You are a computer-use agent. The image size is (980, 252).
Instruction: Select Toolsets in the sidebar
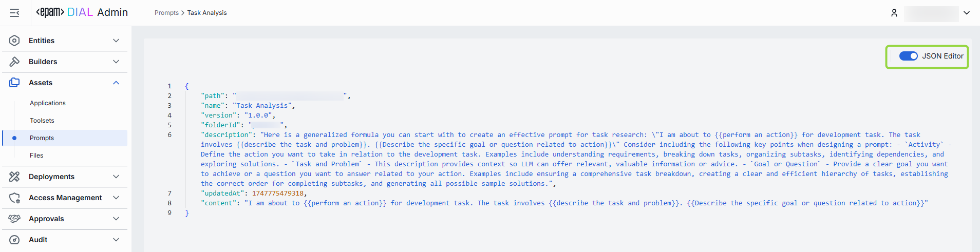pos(42,121)
